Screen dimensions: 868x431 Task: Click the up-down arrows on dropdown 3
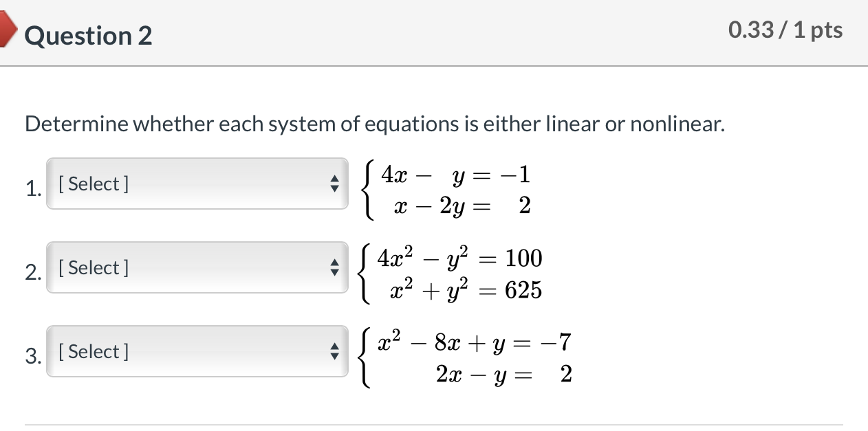pos(335,351)
